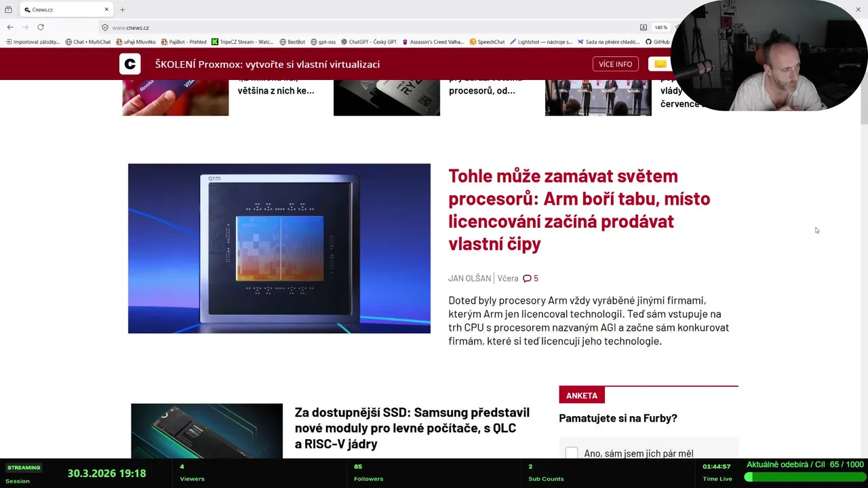Click the Viewers count label

coord(192,479)
